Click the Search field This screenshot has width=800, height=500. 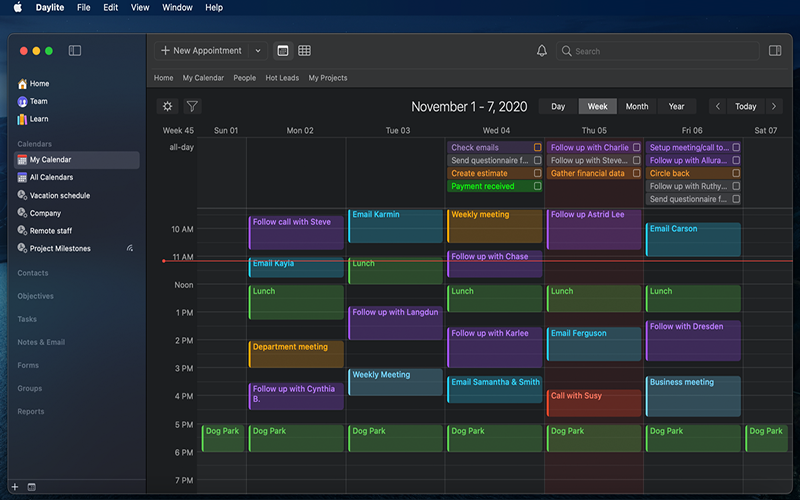pos(658,51)
